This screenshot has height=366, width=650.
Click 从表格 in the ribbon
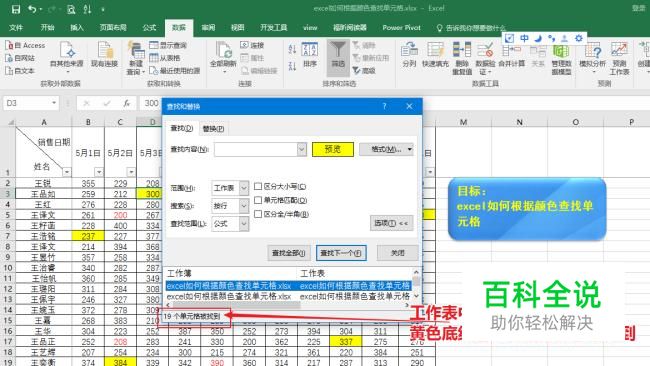coord(165,58)
